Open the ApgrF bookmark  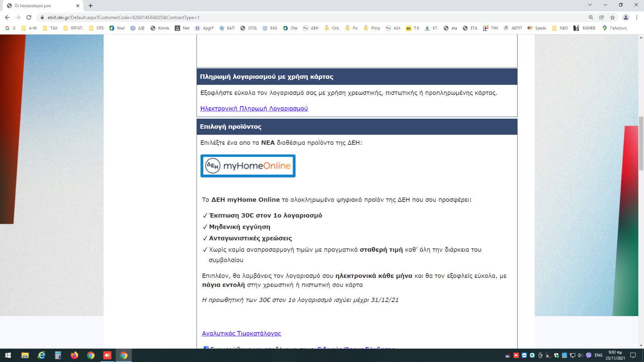[204, 28]
